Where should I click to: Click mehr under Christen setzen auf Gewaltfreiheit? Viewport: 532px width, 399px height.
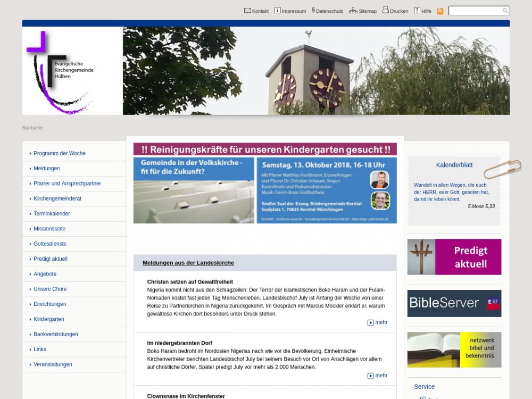pyautogui.click(x=378, y=322)
